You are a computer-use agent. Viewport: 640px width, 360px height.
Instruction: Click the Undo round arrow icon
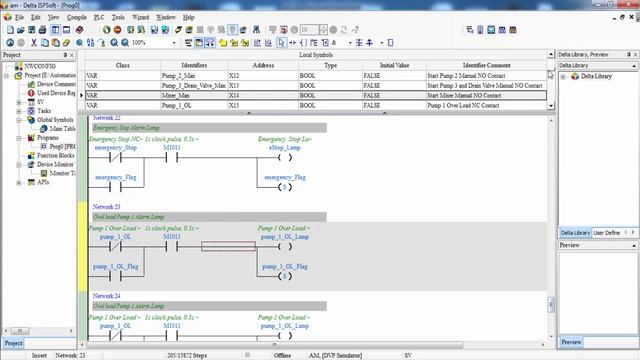point(10,42)
